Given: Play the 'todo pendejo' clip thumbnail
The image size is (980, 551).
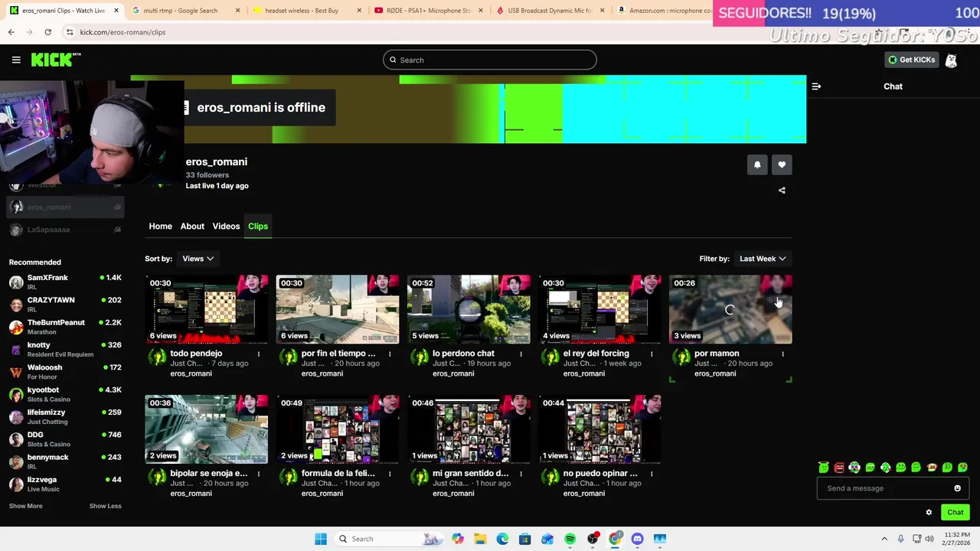Looking at the screenshot, I should pos(207,309).
